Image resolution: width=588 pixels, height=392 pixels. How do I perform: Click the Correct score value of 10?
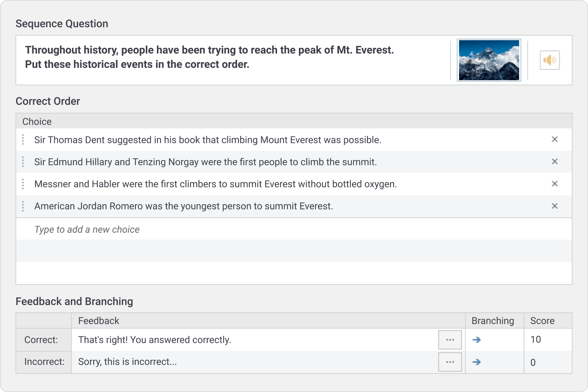pos(535,339)
